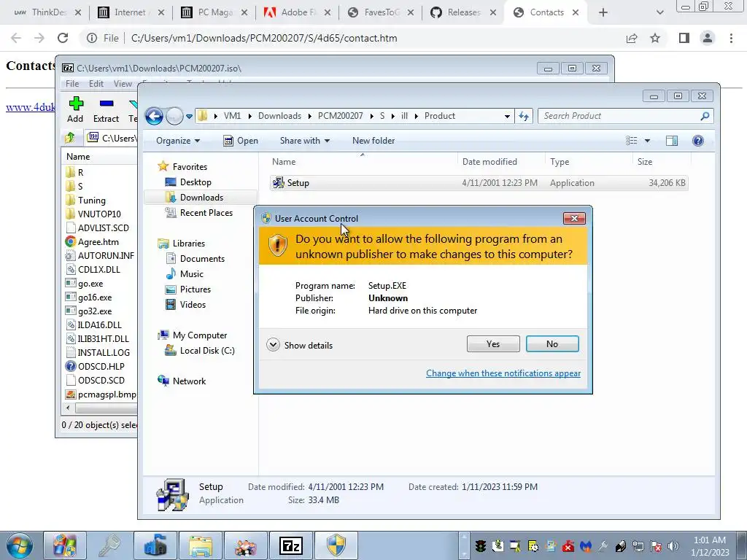
Task: Open the File menu in 7-Zip
Action: (x=72, y=84)
